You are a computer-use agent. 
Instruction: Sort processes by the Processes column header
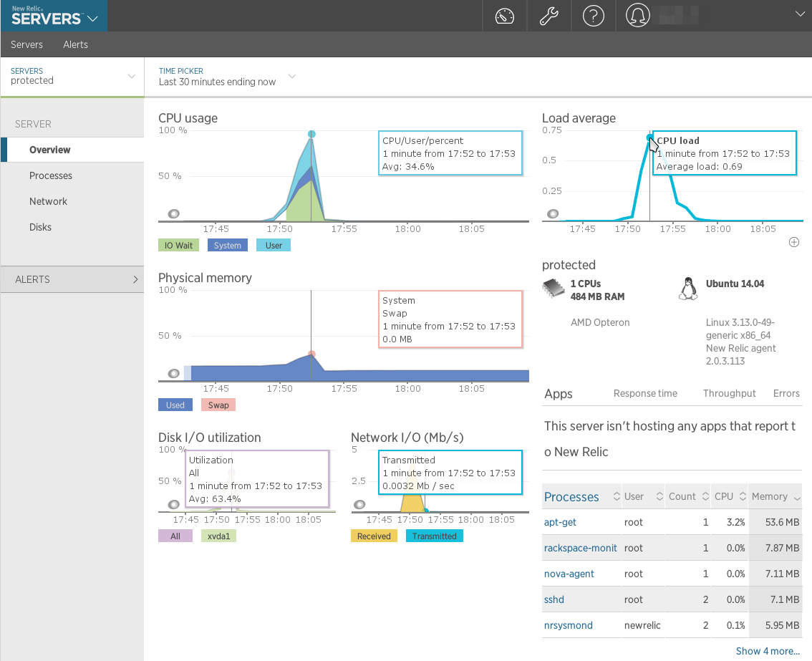pos(581,497)
